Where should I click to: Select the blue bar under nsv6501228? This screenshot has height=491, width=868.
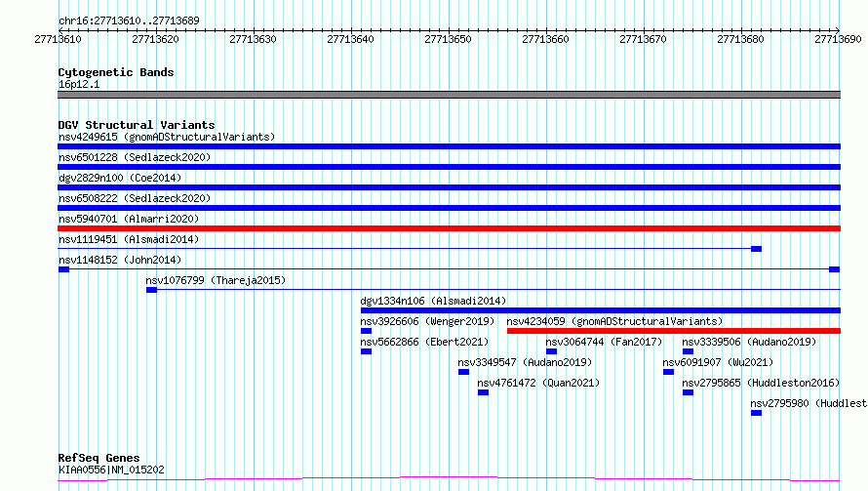click(449, 167)
